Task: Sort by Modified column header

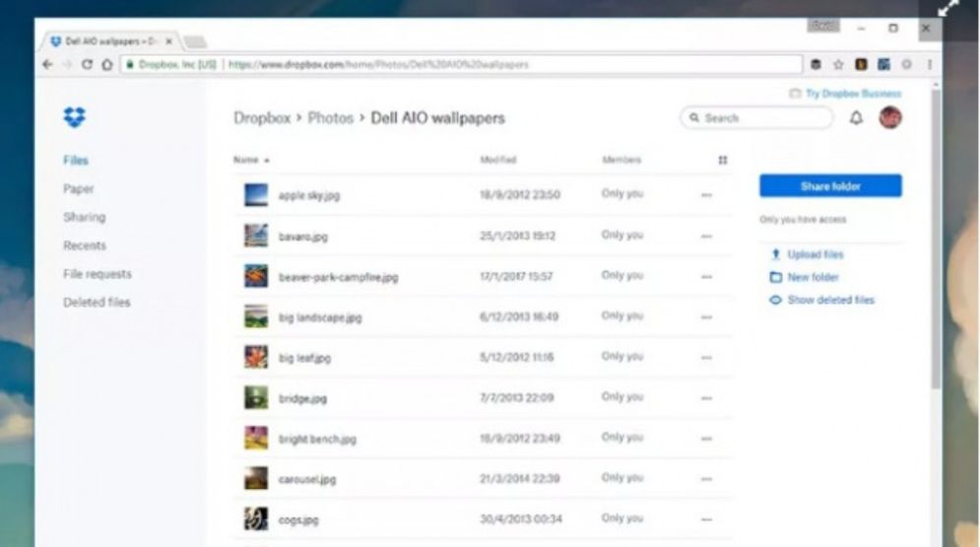Action: (x=498, y=160)
